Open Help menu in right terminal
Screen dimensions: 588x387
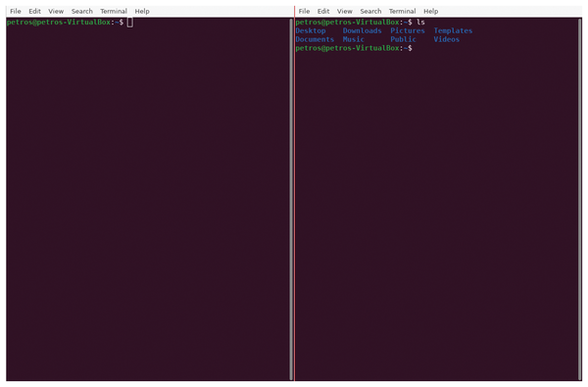pos(431,11)
